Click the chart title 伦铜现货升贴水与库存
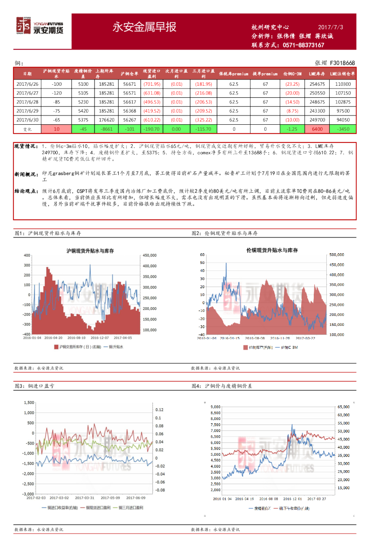Screen dimensions: 392x554 [272, 250]
